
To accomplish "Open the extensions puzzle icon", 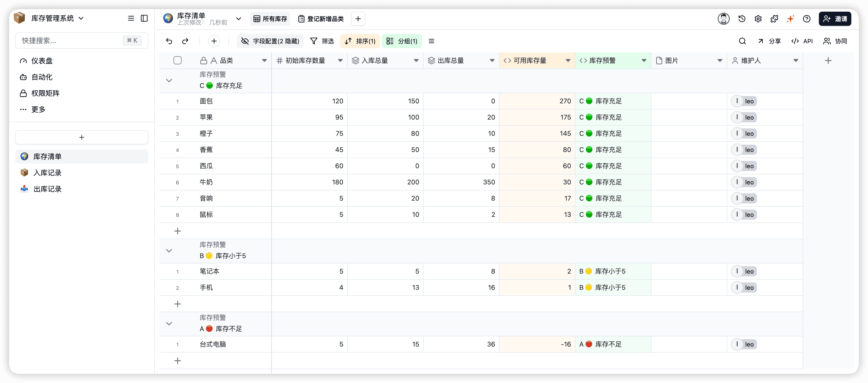I will [x=774, y=19].
